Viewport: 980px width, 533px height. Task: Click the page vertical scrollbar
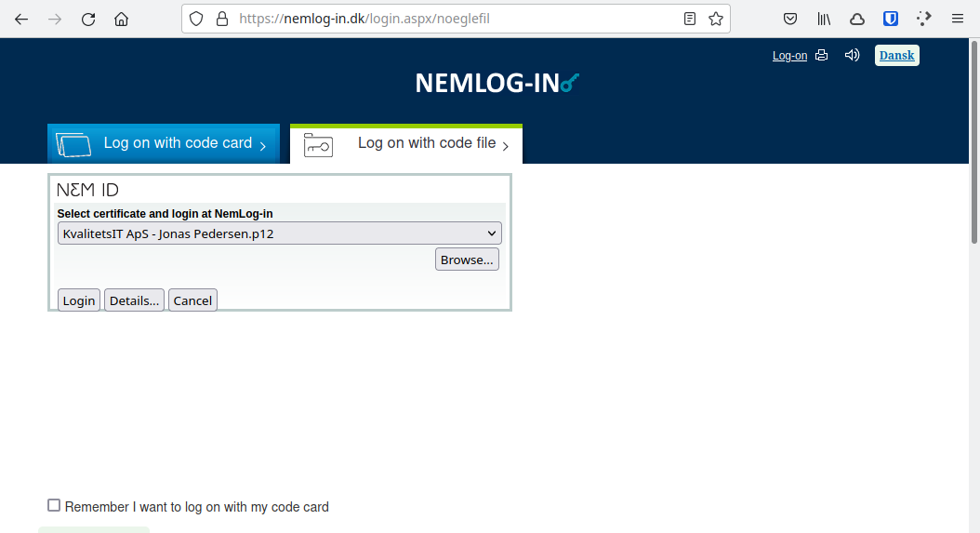[x=973, y=143]
